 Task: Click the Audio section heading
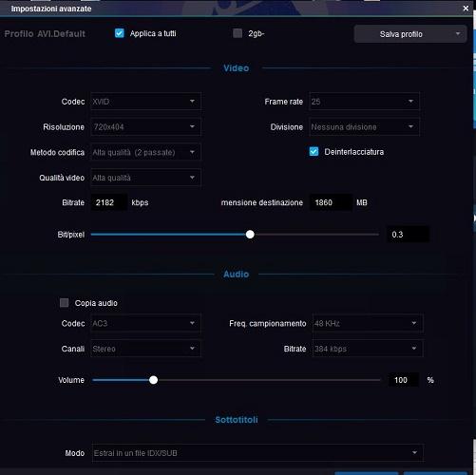tap(237, 275)
